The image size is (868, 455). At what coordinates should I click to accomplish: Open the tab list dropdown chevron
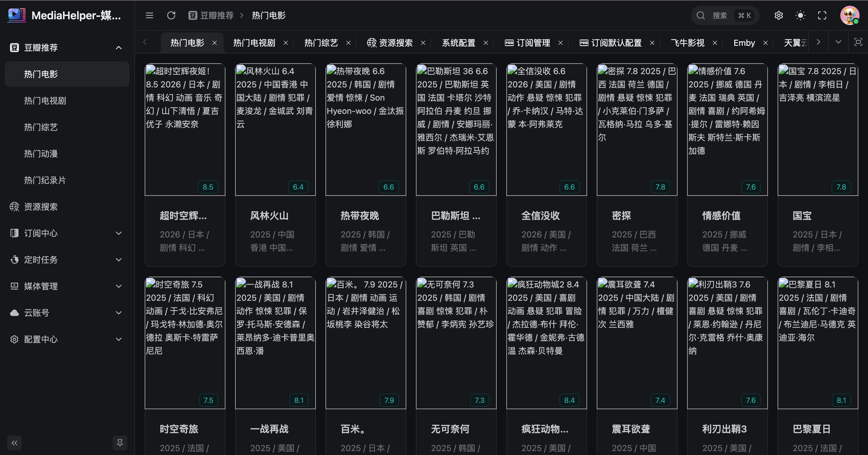click(838, 42)
